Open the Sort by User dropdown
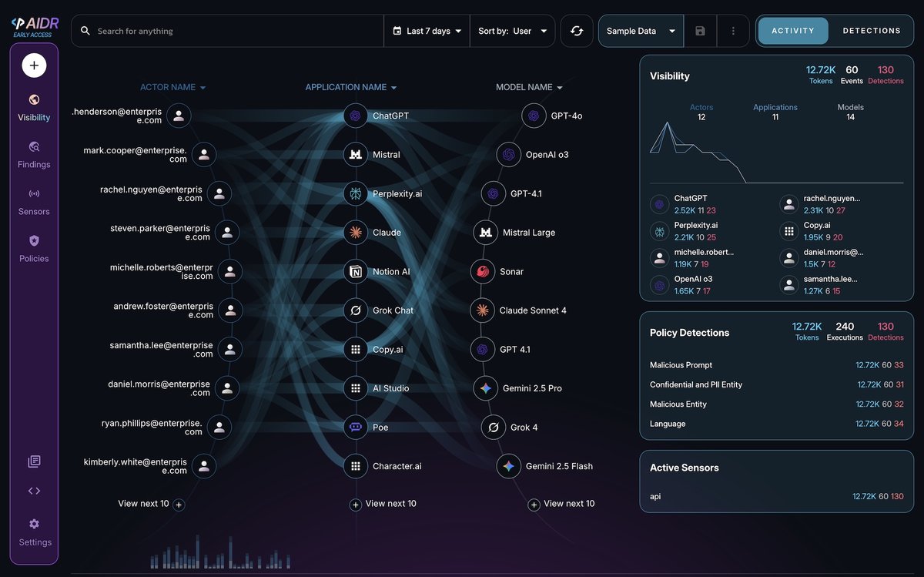924x577 pixels. click(512, 31)
